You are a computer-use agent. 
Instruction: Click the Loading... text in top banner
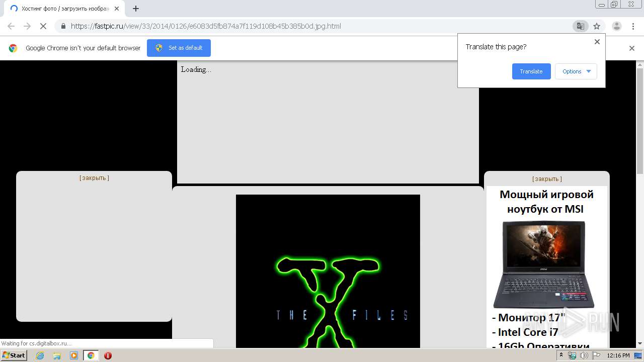196,69
